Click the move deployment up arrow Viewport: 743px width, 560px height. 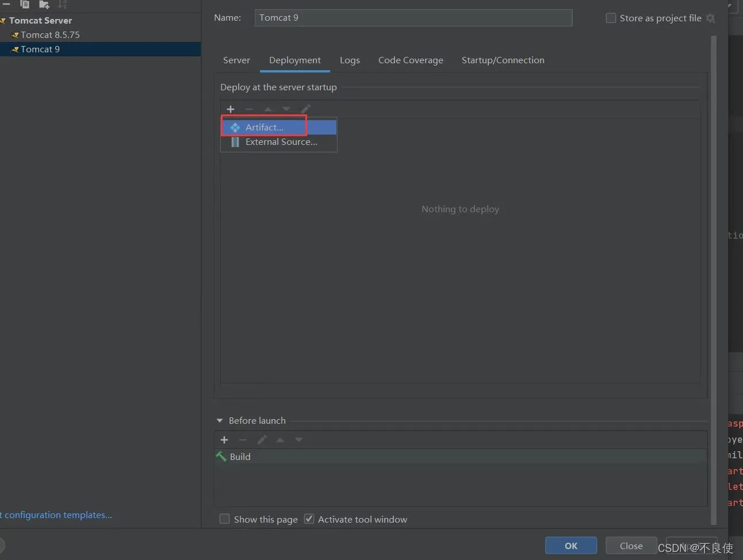268,109
